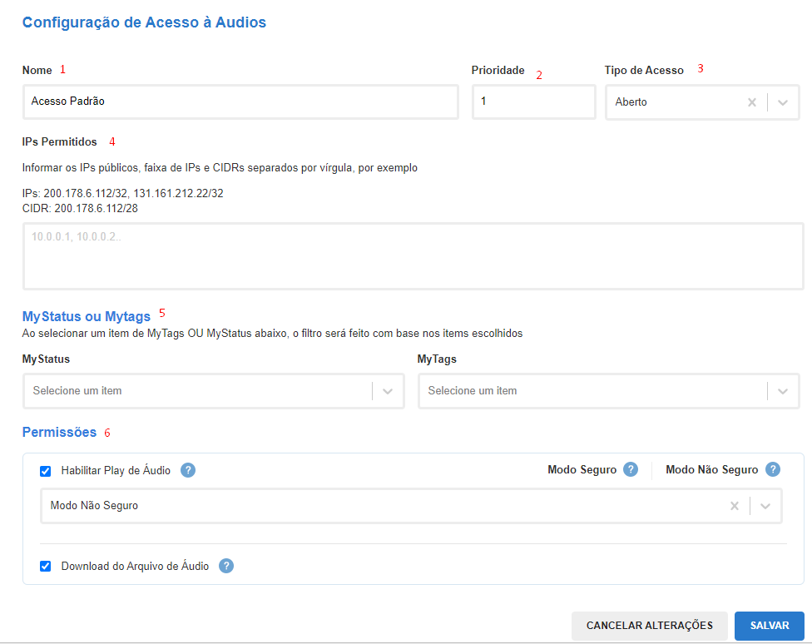
Task: Select the Modo Não Seguro value in the dropdown
Action: [x=94, y=506]
